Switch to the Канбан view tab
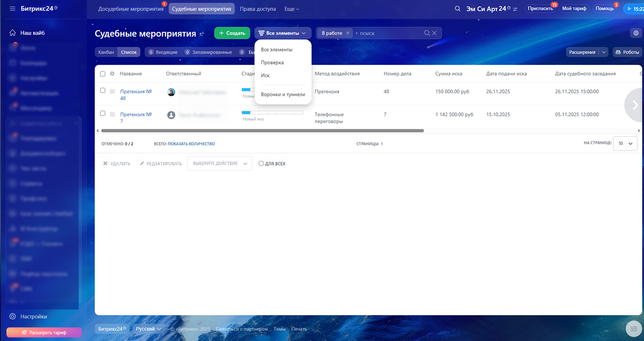 [106, 52]
